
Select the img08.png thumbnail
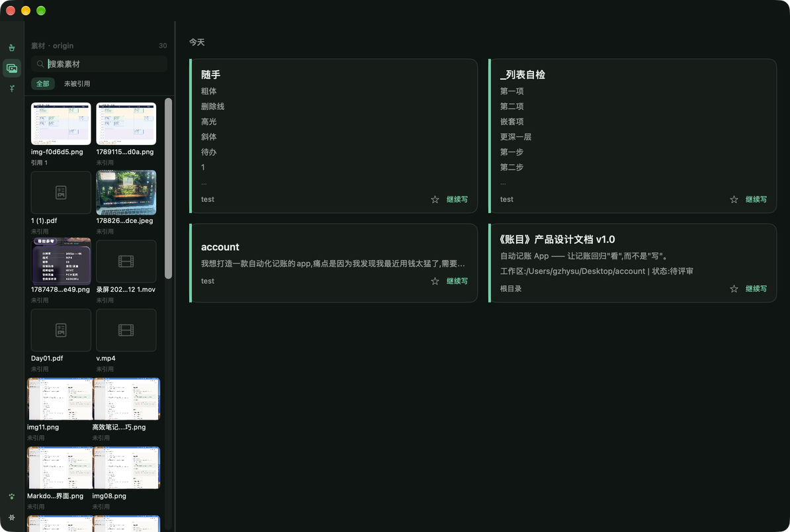(x=126, y=468)
